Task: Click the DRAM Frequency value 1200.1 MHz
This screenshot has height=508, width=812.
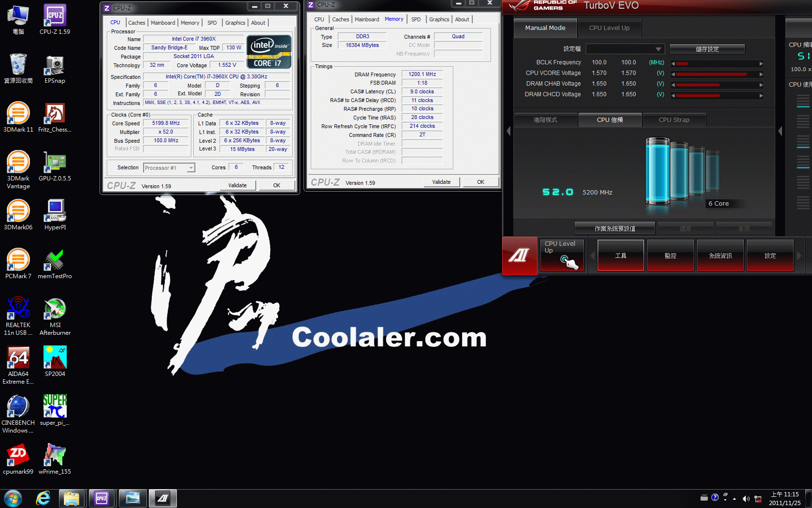Action: pyautogui.click(x=422, y=75)
